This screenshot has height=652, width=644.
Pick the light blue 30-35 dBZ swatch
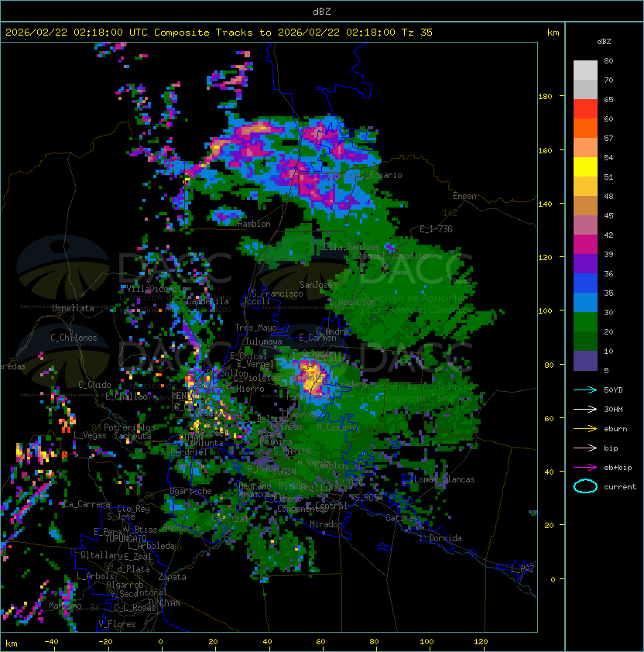[585, 302]
